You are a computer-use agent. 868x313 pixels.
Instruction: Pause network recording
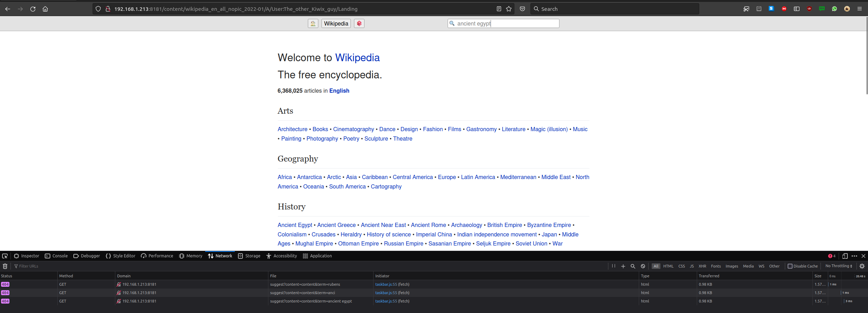614,266
